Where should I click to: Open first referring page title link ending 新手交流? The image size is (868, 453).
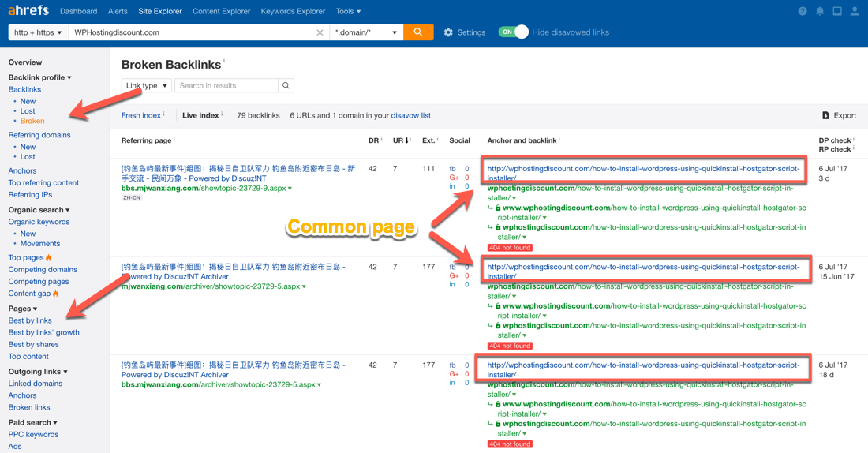(238, 174)
